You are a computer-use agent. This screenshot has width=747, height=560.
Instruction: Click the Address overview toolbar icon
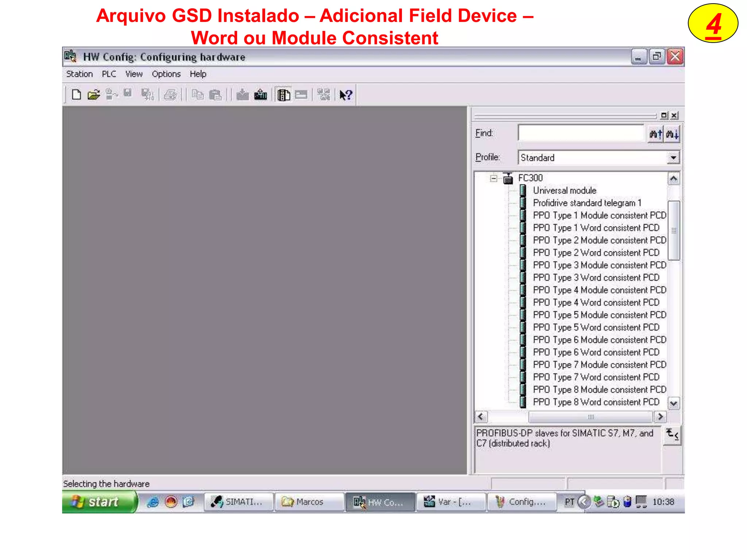(x=301, y=95)
